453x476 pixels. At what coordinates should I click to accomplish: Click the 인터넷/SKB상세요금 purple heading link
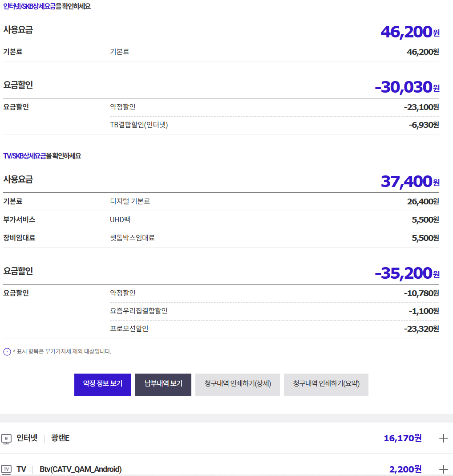pyautogui.click(x=29, y=7)
